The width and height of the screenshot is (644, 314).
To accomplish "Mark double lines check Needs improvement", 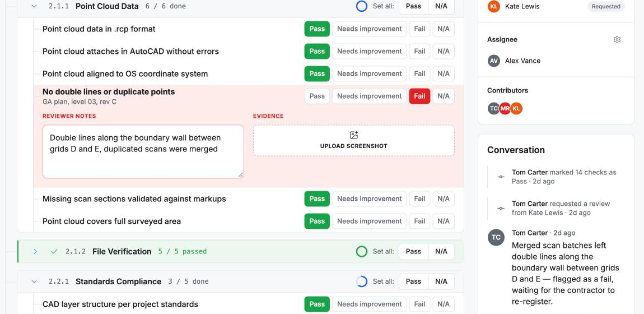I will (x=369, y=96).
